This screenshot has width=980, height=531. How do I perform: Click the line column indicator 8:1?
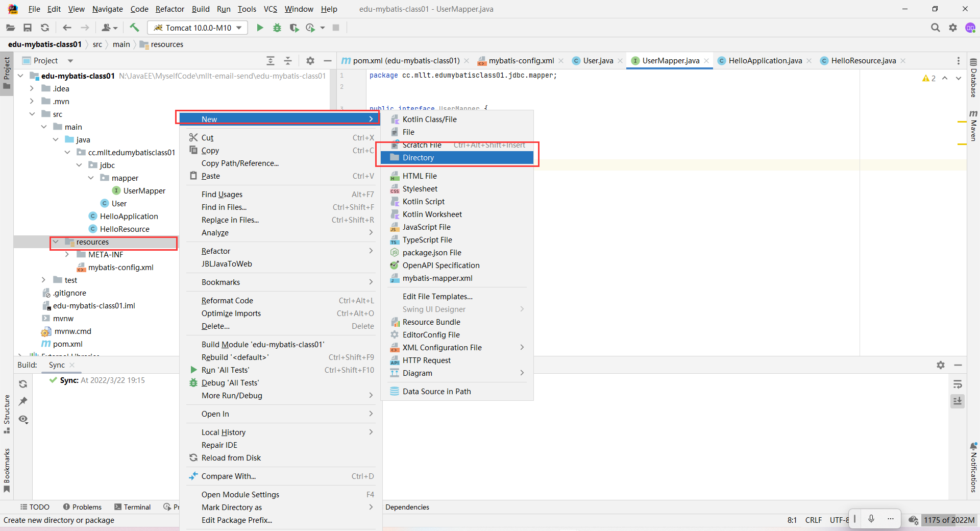pos(792,520)
